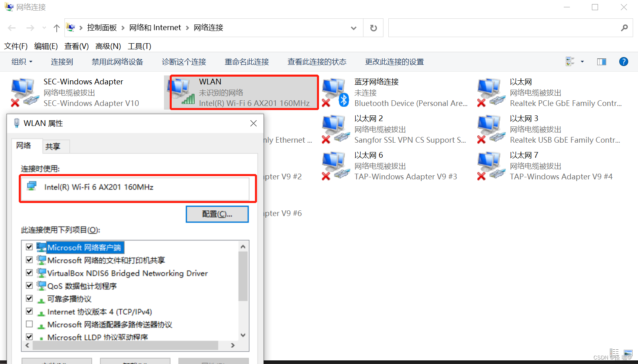Click 禁用此网络设备 in the toolbar

(117, 62)
